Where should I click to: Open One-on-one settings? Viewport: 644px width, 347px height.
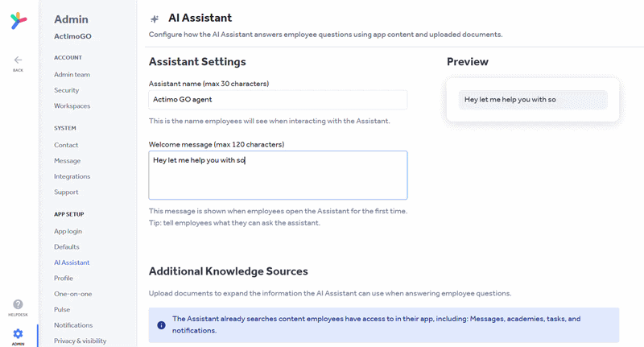pos(72,294)
